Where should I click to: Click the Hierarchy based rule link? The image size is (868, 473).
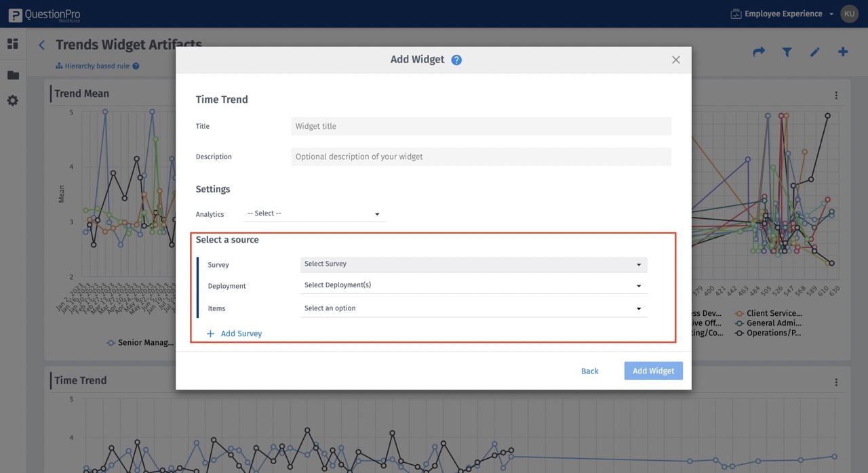tap(98, 66)
